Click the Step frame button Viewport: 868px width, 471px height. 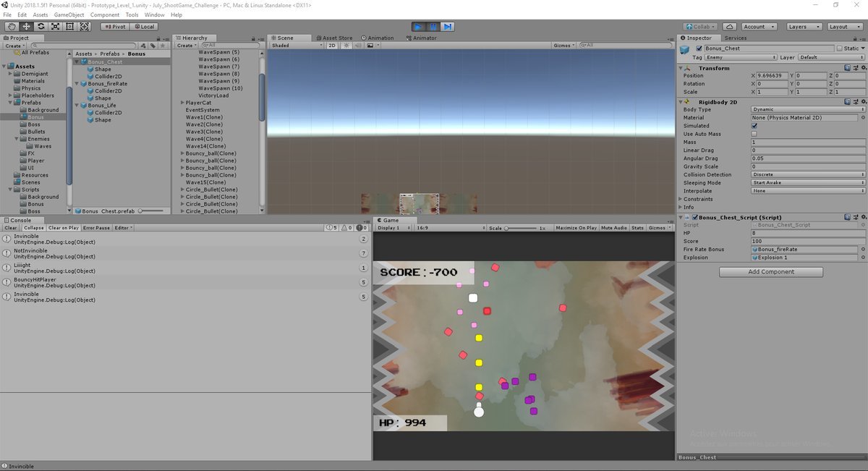coord(448,27)
